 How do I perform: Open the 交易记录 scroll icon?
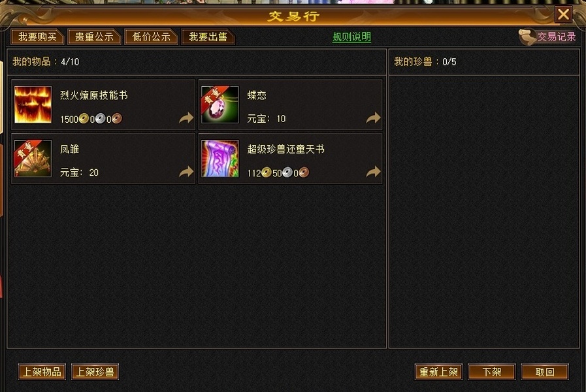pyautogui.click(x=527, y=37)
